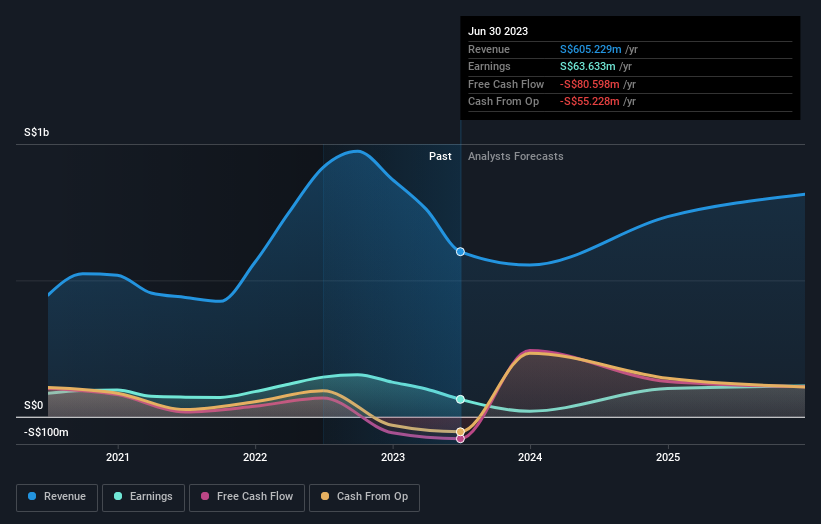Viewport: 821px width, 524px height.
Task: Click the Cash From Op label in tooltip
Action: (503, 102)
